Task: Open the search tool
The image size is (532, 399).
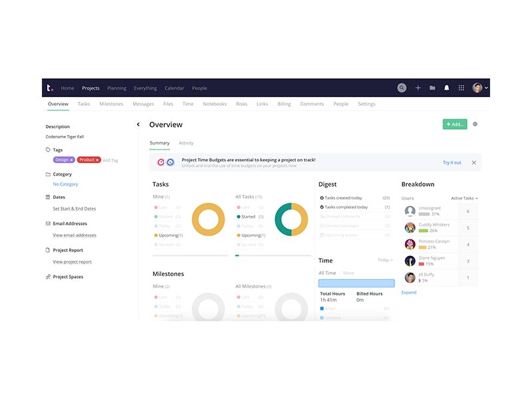Action: (402, 87)
